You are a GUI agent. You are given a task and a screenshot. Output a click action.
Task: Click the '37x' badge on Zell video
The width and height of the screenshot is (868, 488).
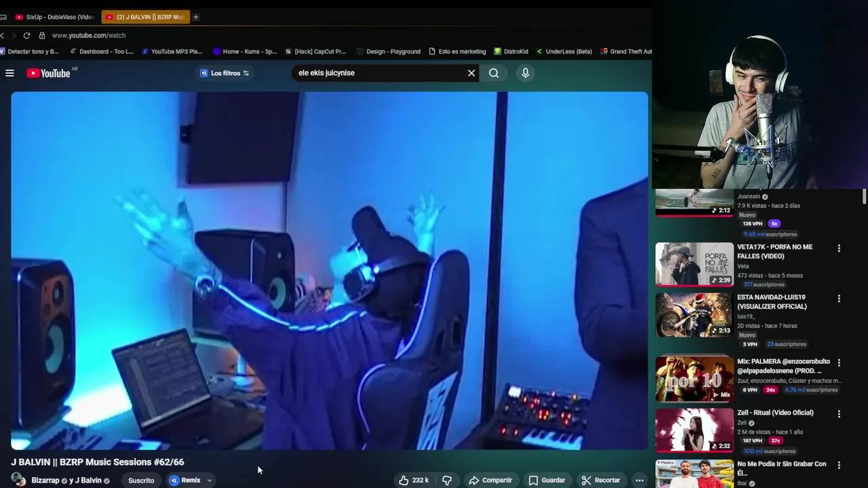coord(776,441)
